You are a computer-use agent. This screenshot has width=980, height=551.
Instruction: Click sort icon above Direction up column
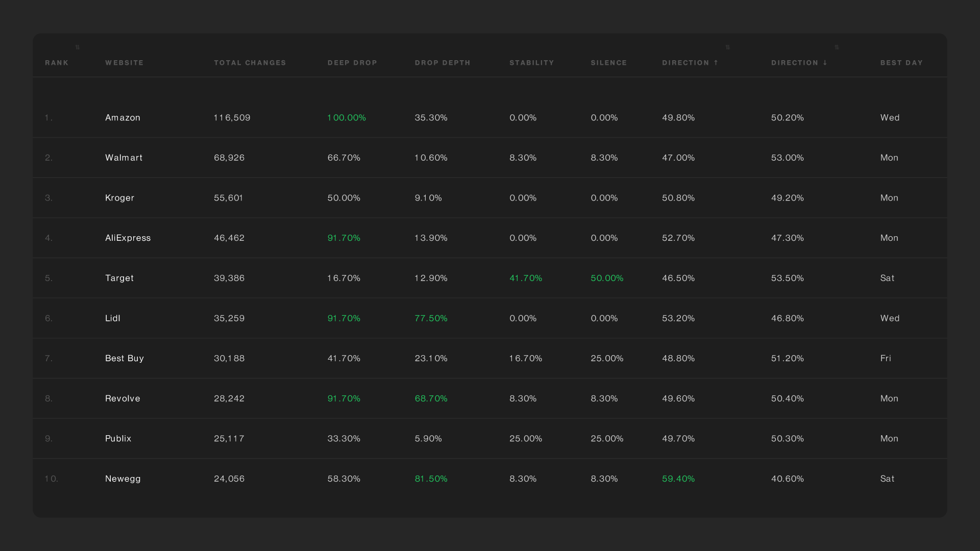click(728, 47)
